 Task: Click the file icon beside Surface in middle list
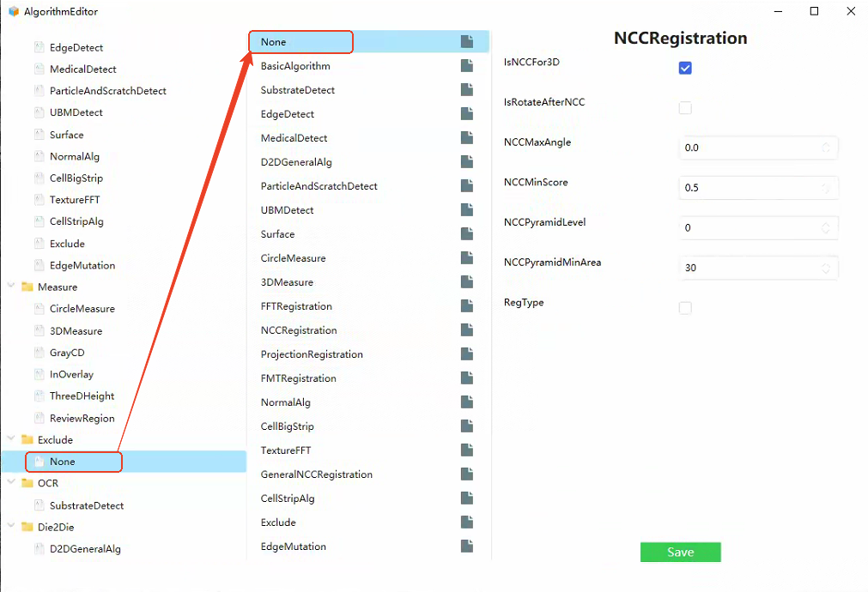click(x=467, y=234)
